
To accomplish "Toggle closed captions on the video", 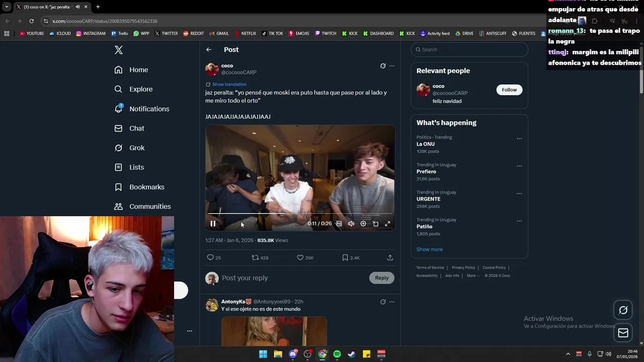I will tap(339, 224).
